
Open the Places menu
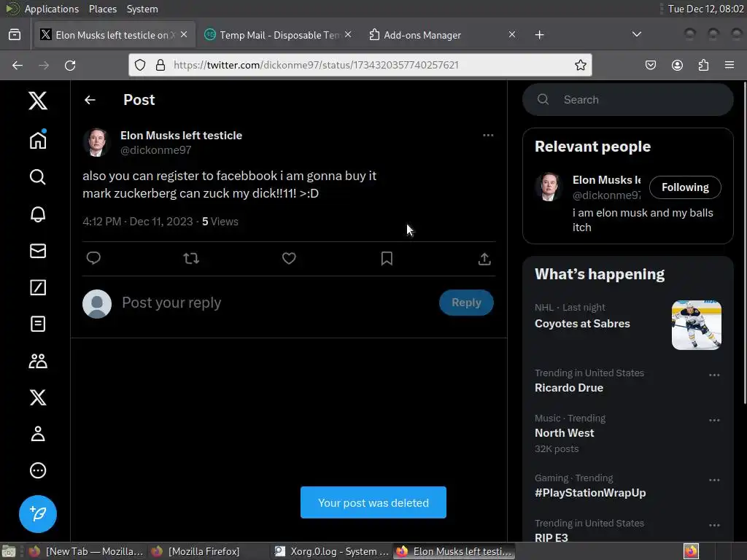pos(102,9)
